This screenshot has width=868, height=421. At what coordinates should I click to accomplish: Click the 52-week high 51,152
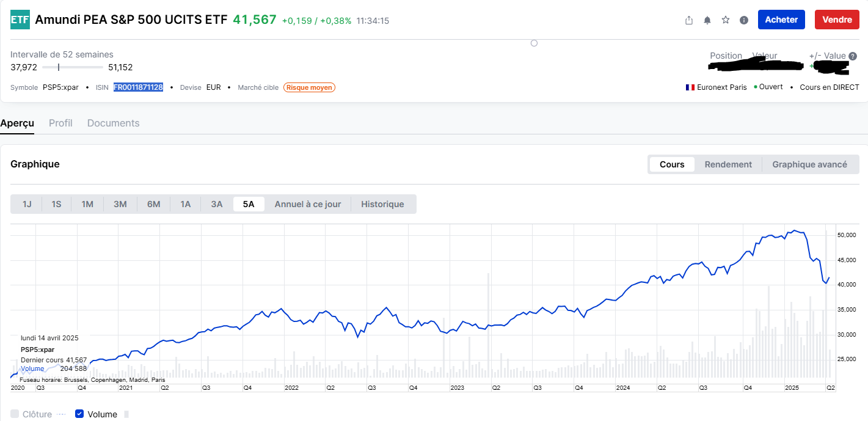click(x=120, y=67)
